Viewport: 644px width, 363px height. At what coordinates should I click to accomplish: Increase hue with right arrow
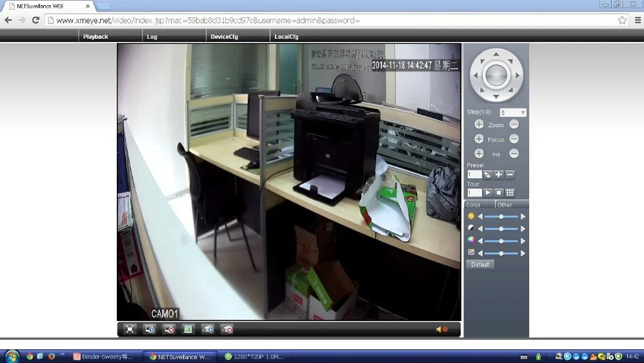coord(523,254)
